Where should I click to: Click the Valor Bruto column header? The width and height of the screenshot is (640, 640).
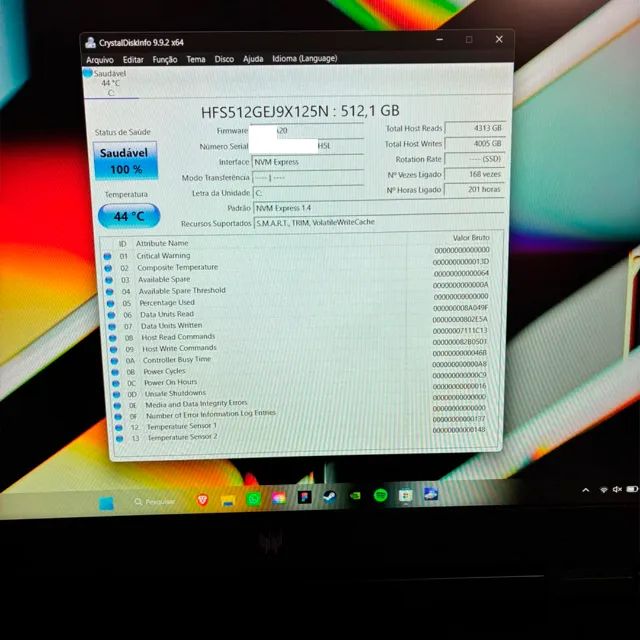point(471,238)
